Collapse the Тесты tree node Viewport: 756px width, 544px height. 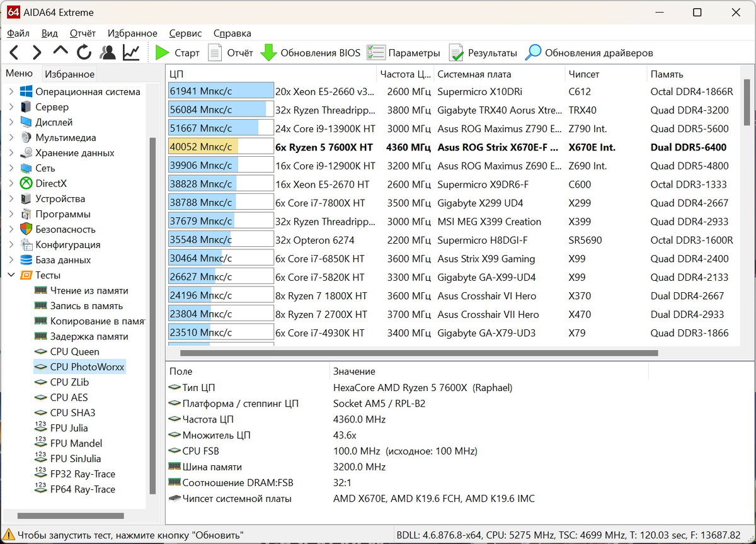click(11, 275)
